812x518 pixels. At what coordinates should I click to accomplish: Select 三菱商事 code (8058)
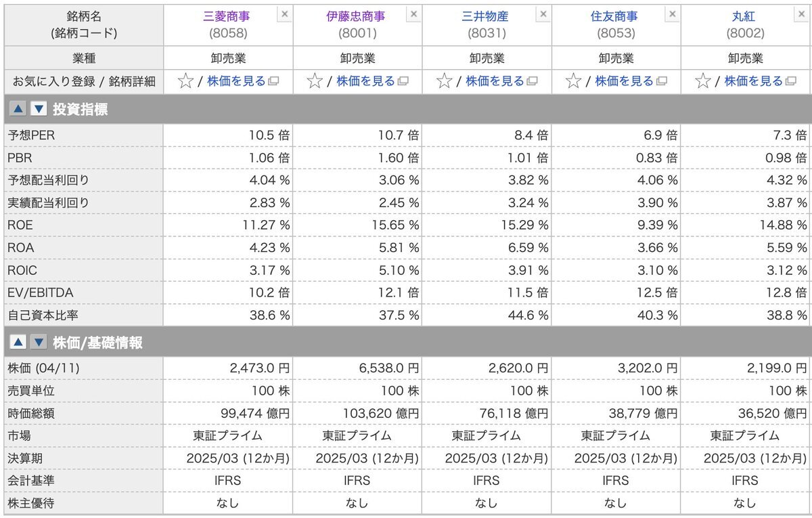(228, 33)
